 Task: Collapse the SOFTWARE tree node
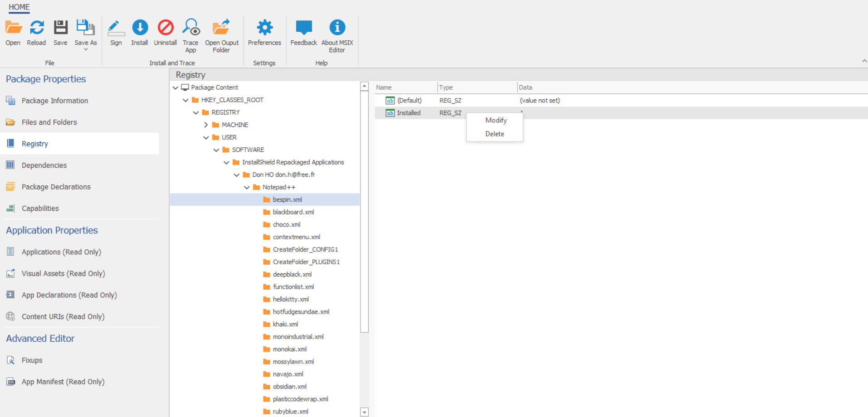point(216,150)
